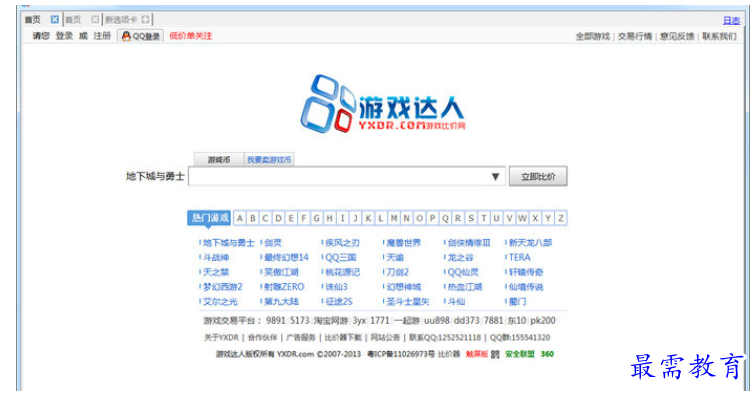Open 新天龙八部 game link

tap(530, 243)
